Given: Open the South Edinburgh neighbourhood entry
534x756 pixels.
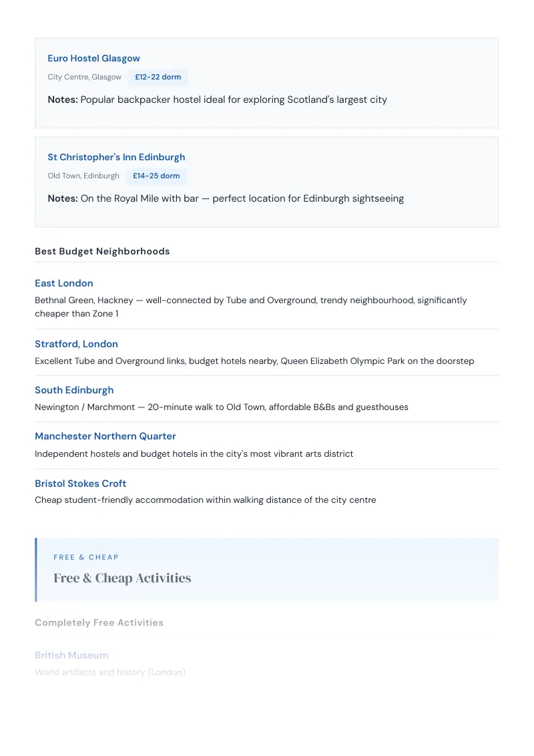Looking at the screenshot, I should pyautogui.click(x=74, y=390).
